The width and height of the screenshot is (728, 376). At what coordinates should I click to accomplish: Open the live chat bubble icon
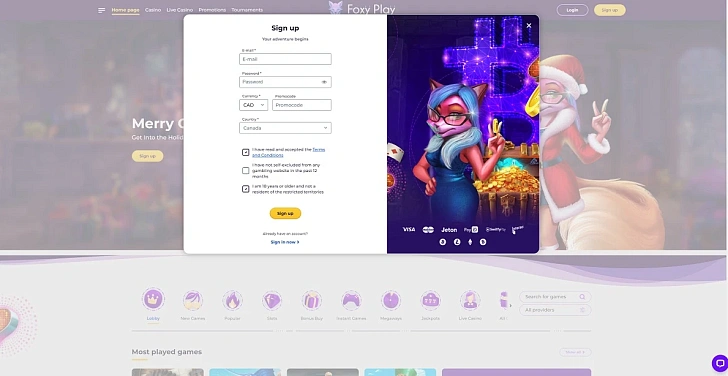pyautogui.click(x=719, y=363)
